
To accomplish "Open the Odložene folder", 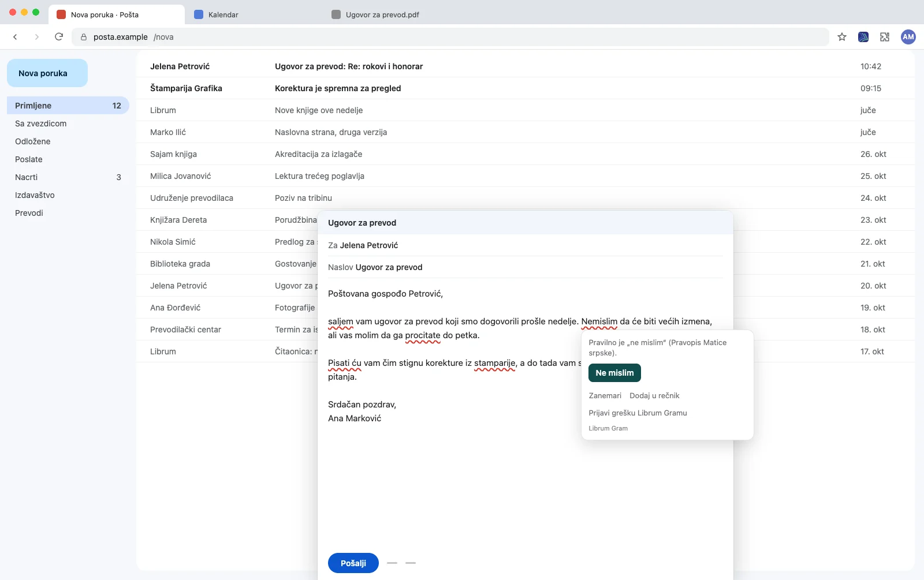I will click(68, 141).
